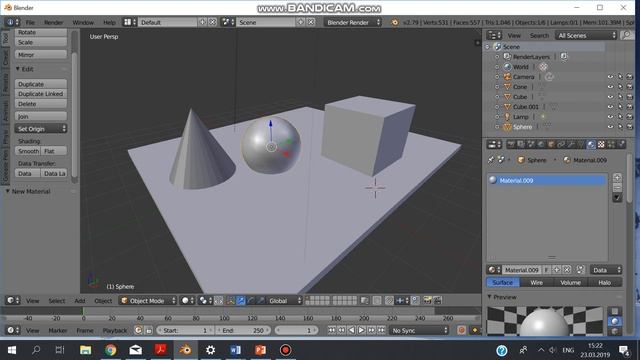Screen dimensions: 640x360
Task: Open the Constraints chain properties tab
Action: [561, 144]
